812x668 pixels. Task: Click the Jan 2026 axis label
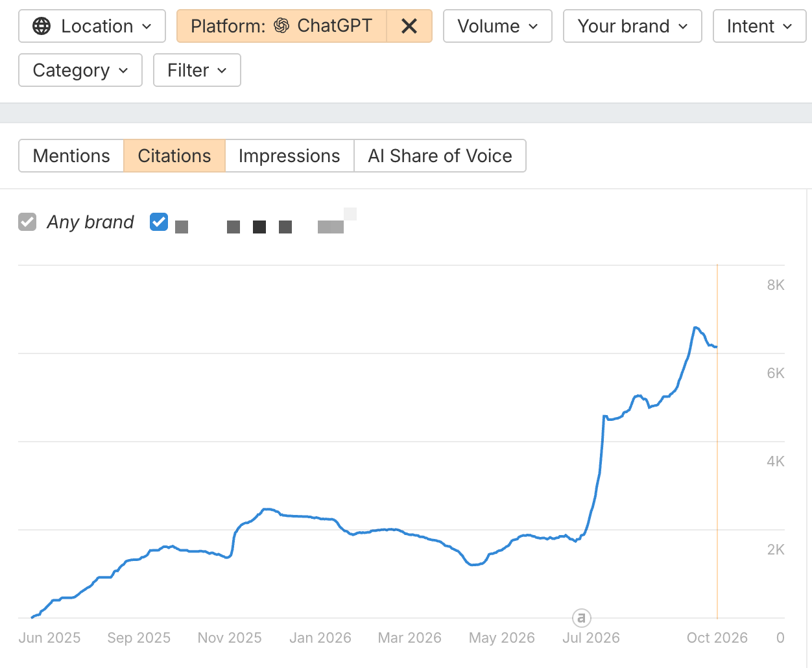[320, 638]
